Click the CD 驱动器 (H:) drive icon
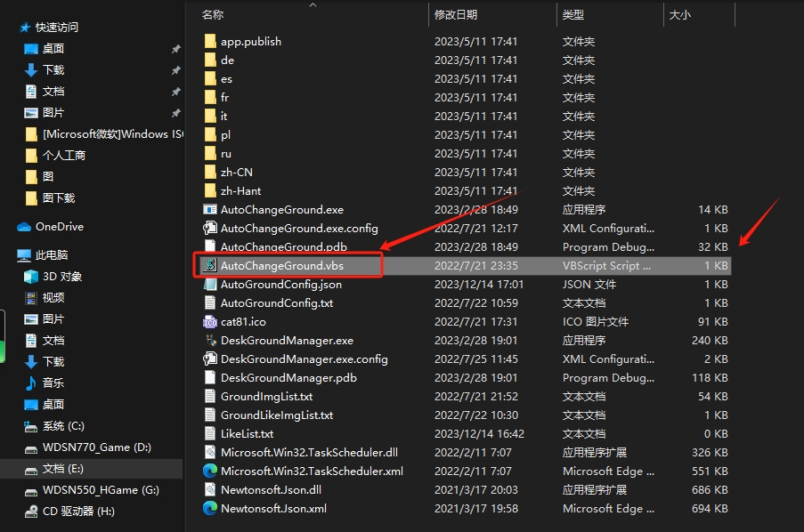The height and width of the screenshot is (532, 804). pyautogui.click(x=31, y=511)
